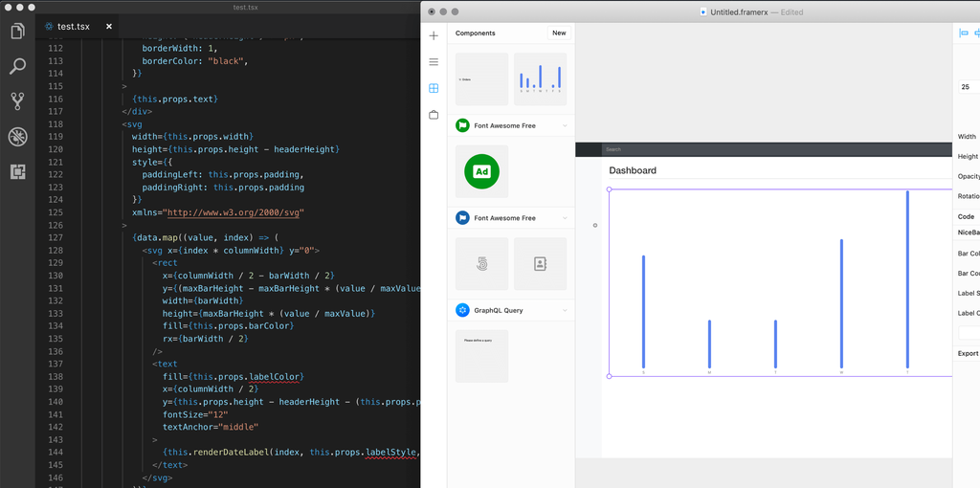
Task: Click the Export section in properties panel
Action: point(969,353)
